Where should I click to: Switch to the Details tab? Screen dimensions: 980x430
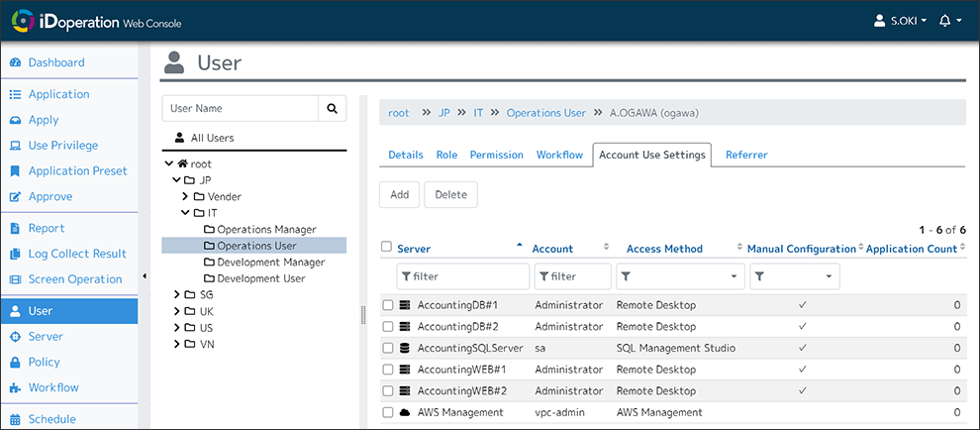pos(406,155)
